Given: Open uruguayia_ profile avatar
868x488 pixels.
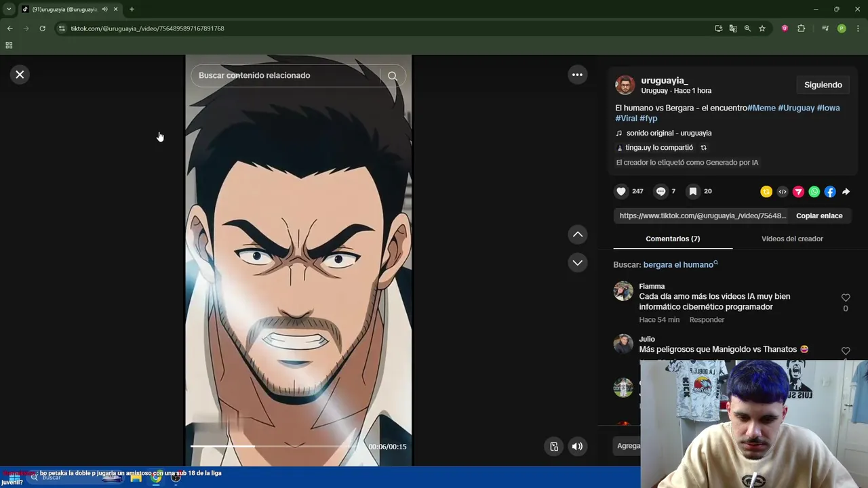Looking at the screenshot, I should 625,85.
